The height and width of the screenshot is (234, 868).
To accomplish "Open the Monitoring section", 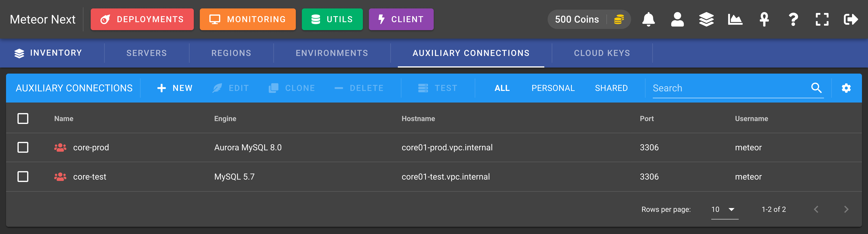I will pyautogui.click(x=248, y=19).
